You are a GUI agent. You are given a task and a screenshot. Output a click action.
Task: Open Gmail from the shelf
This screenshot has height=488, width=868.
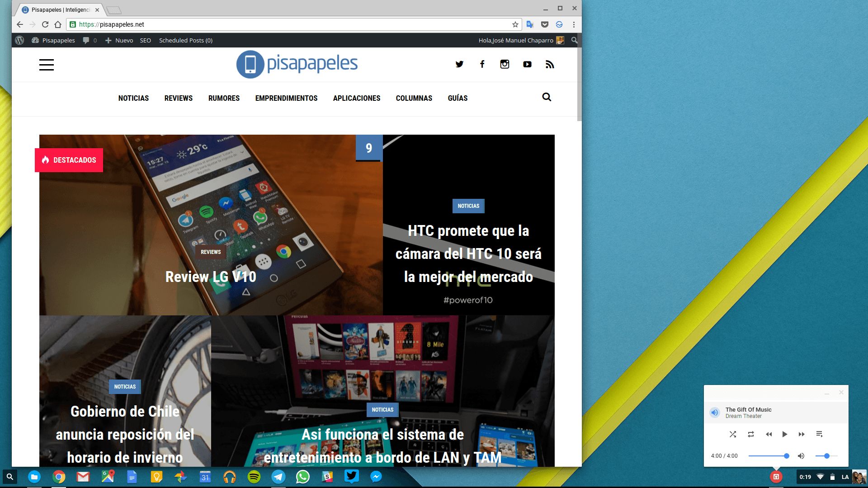83,476
